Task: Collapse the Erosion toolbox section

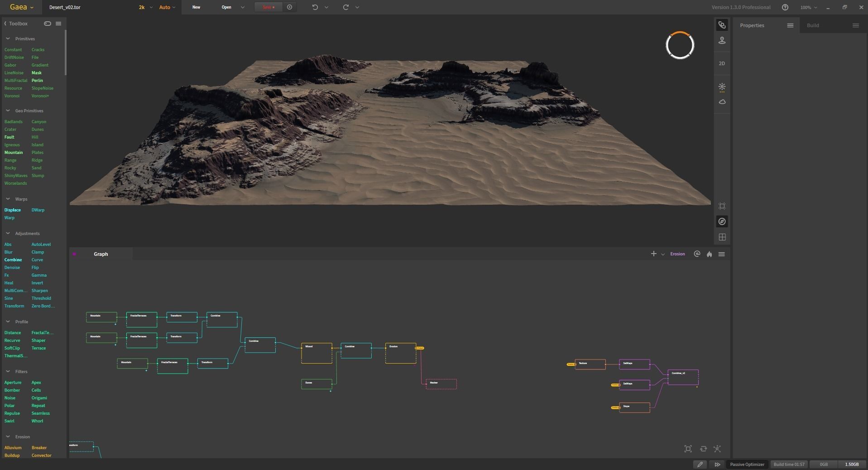Action: (x=8, y=436)
